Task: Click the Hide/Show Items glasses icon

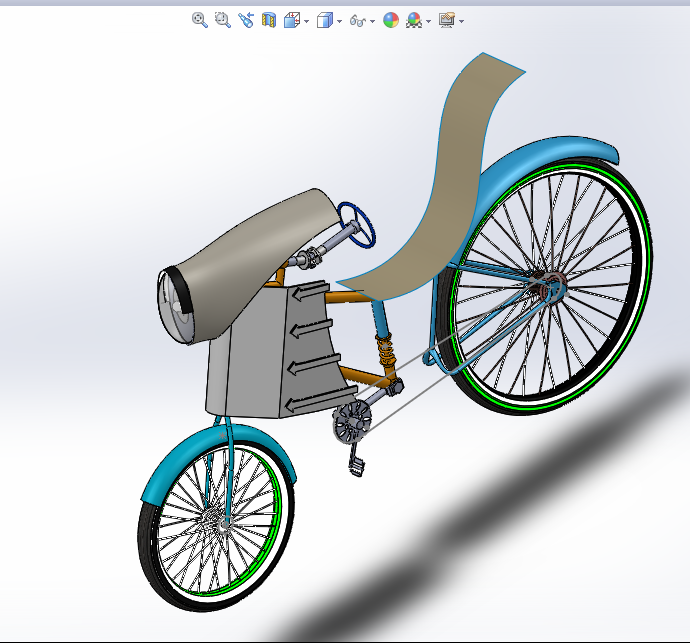Action: (358, 21)
